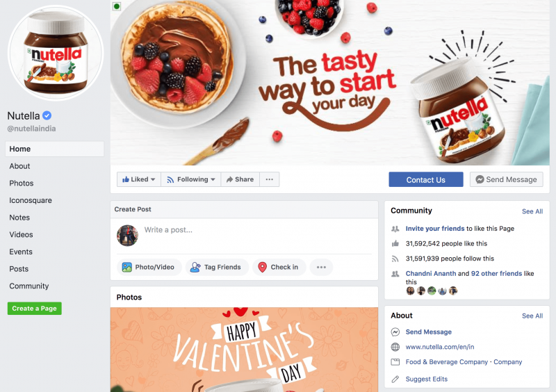Image resolution: width=556 pixels, height=392 pixels.
Task: Open the www.nutella.com/en/in link
Action: tap(440, 347)
